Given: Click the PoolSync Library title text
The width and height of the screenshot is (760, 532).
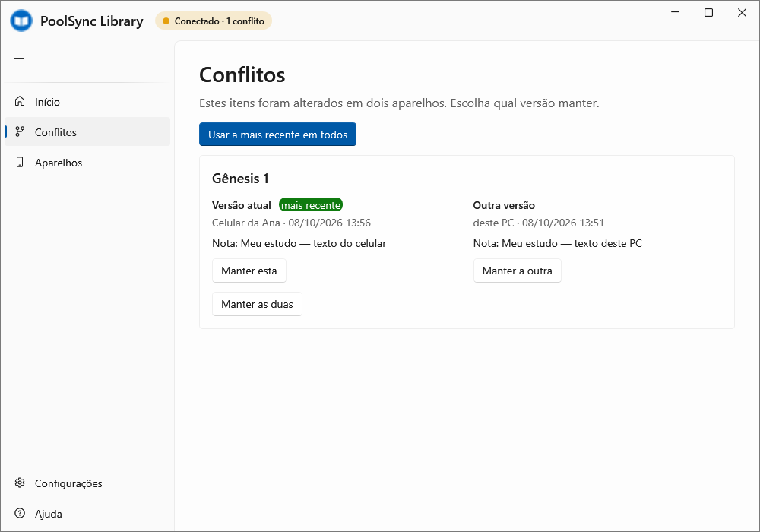Looking at the screenshot, I should 92,21.
